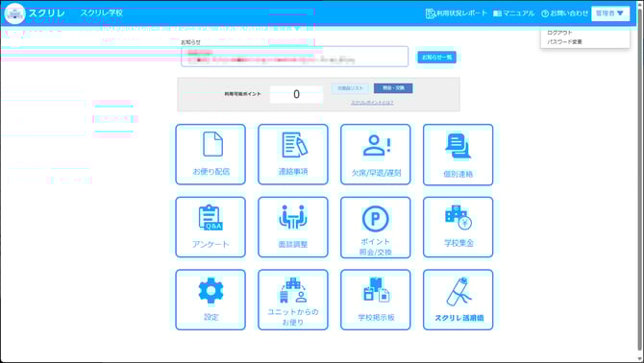
Task: Open the 設定 gear tile
Action: tap(211, 300)
